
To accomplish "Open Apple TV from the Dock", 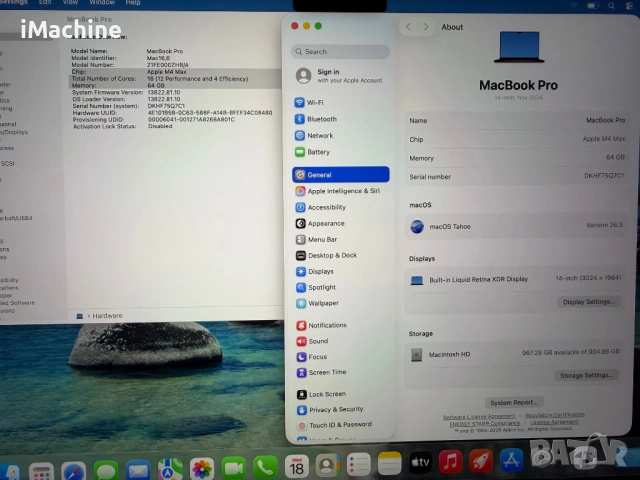I will point(420,462).
